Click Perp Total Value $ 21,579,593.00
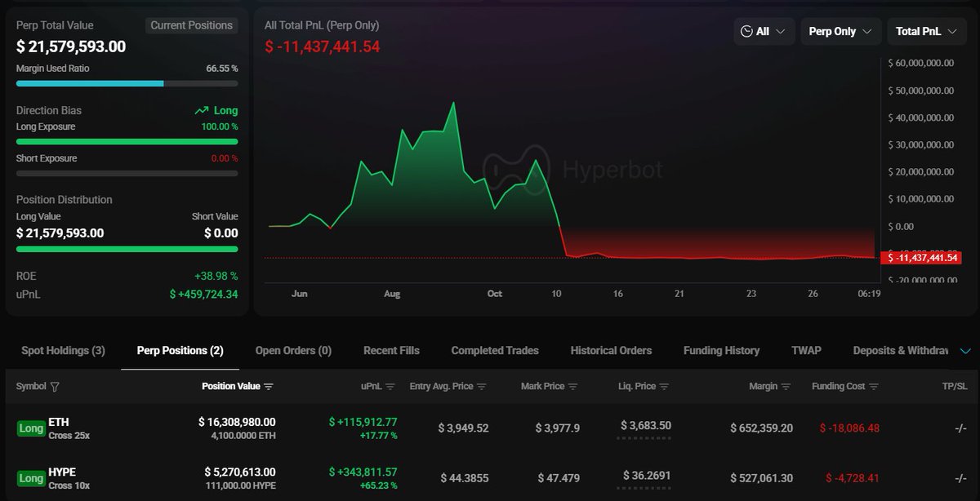 point(71,47)
